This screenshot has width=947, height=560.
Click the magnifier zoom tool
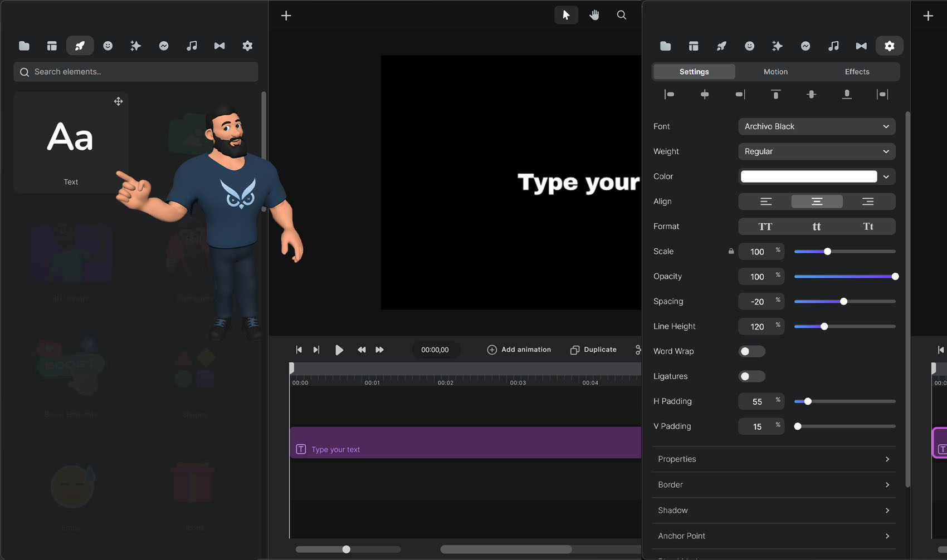click(622, 15)
